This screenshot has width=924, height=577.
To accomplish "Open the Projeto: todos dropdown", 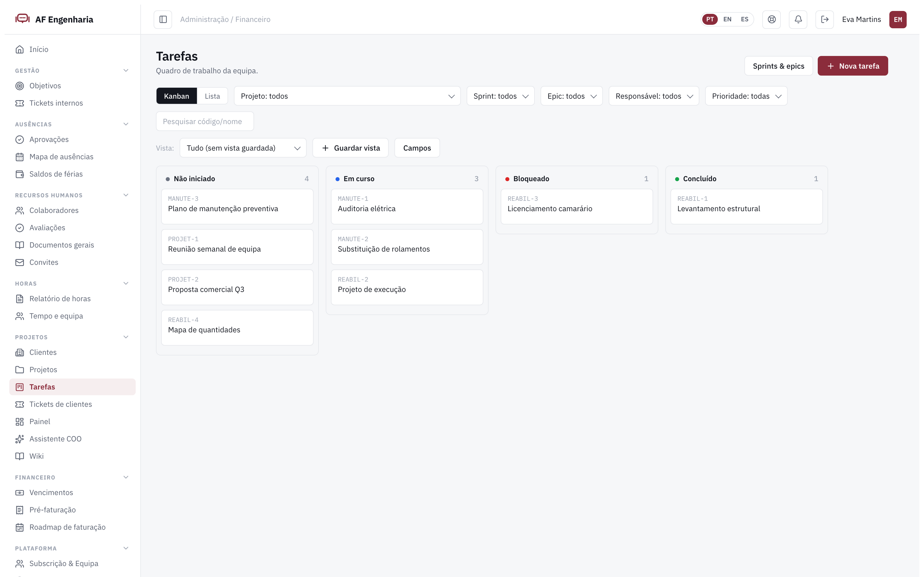I will [x=347, y=96].
